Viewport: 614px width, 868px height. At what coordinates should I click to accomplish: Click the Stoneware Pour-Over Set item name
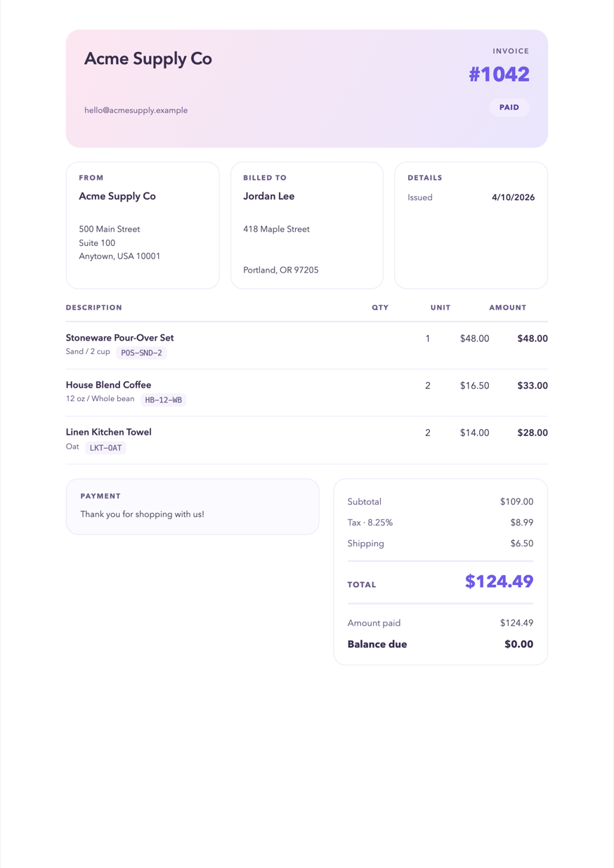pyautogui.click(x=119, y=338)
